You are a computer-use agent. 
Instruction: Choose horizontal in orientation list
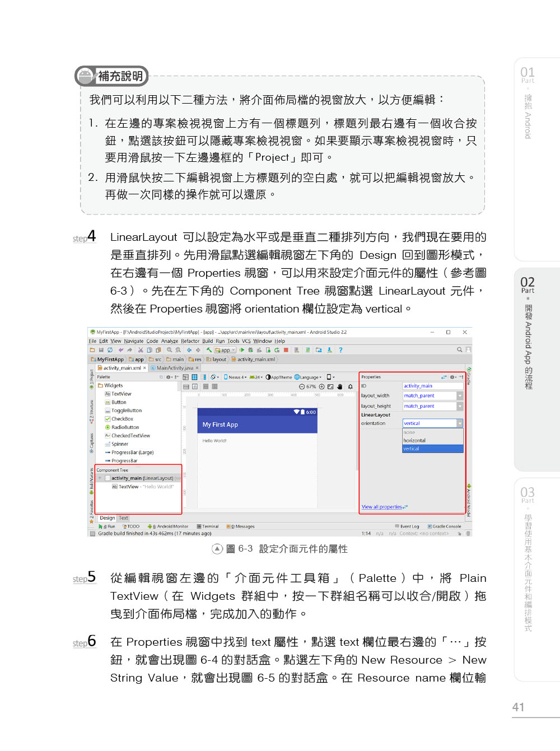point(433,441)
